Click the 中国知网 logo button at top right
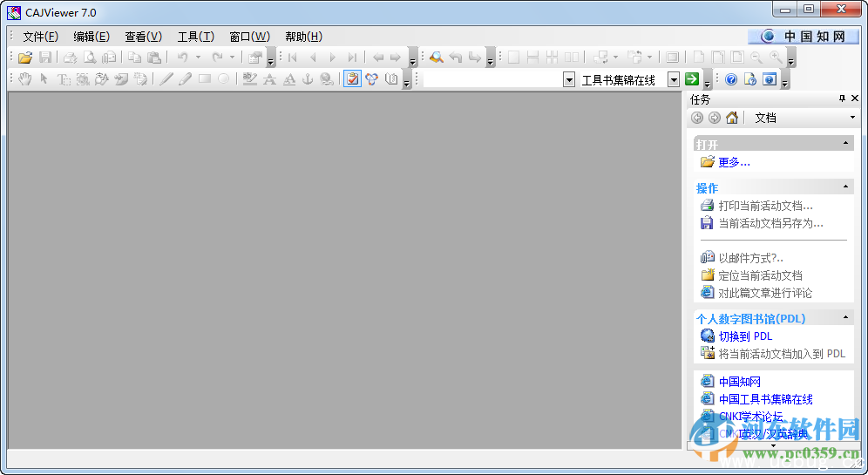 point(803,36)
